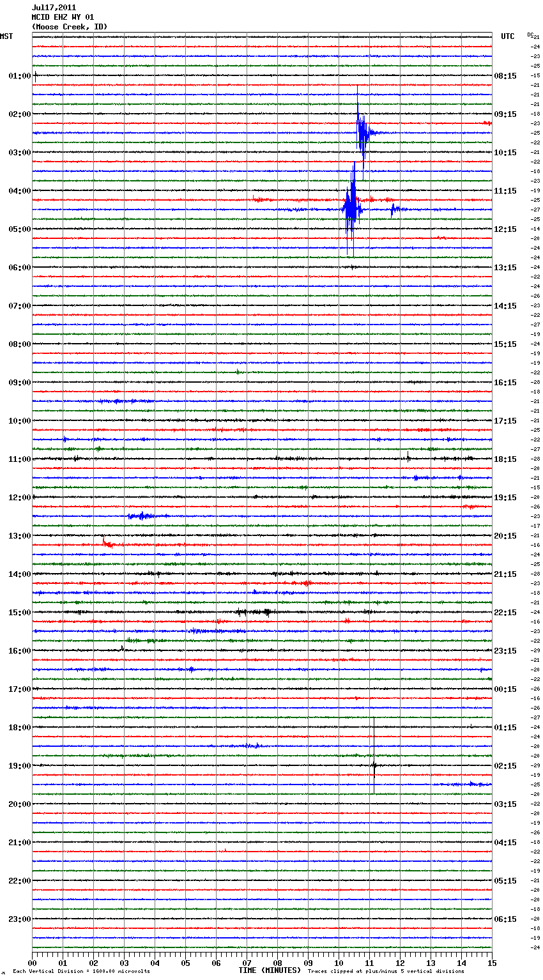The width and height of the screenshot is (543, 980).
Task: Click the blue earthquake waveform after 04:00
Action: pos(351,209)
